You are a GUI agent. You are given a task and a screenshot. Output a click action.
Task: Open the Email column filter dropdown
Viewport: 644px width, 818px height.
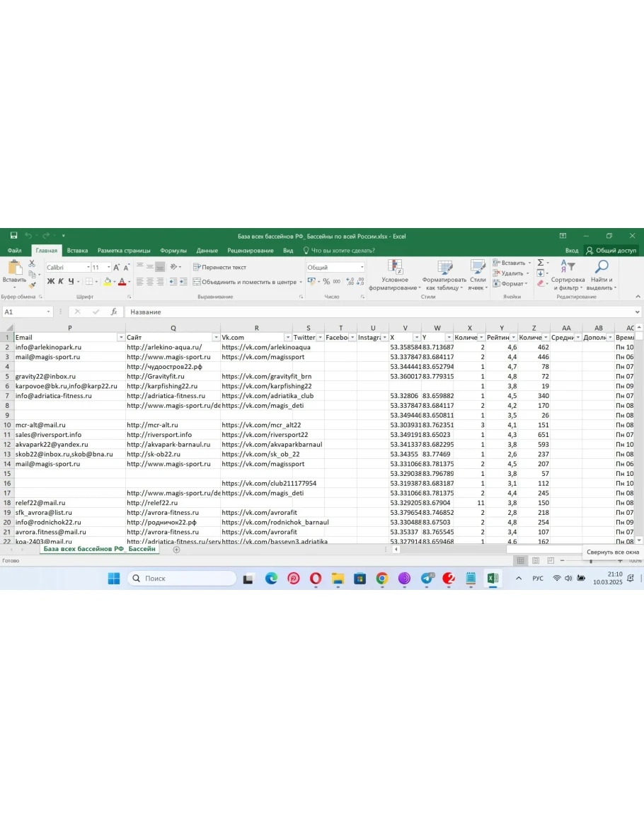pos(121,338)
